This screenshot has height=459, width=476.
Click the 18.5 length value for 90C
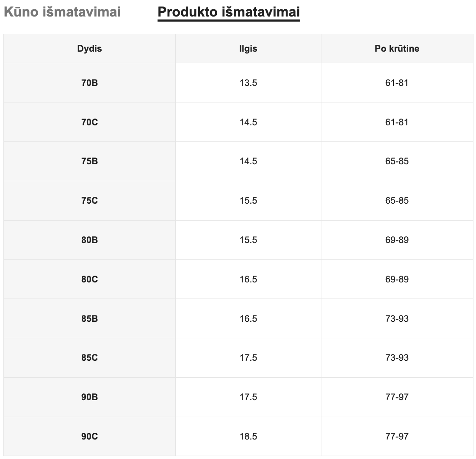(248, 437)
